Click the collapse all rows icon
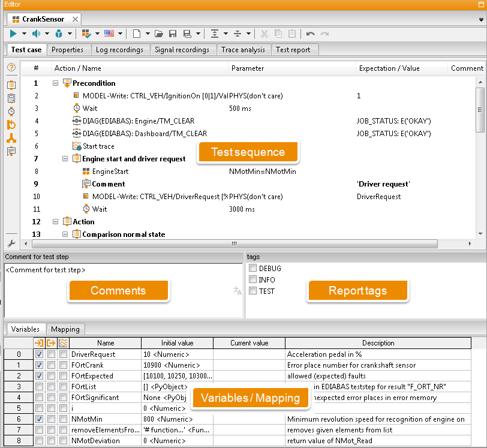Viewport: 487px width, 448px height. 238,34
